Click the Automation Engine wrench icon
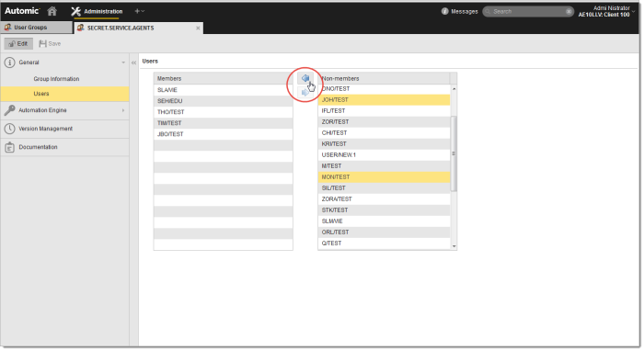The width and height of the screenshot is (644, 351). coord(9,110)
